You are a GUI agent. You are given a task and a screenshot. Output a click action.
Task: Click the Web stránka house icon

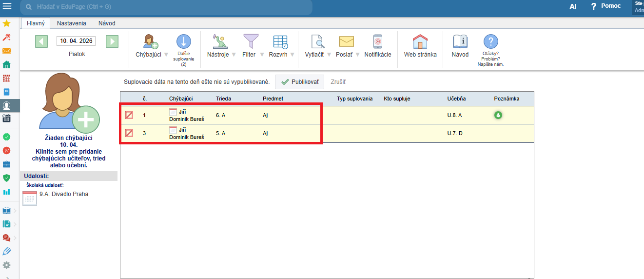pyautogui.click(x=420, y=41)
